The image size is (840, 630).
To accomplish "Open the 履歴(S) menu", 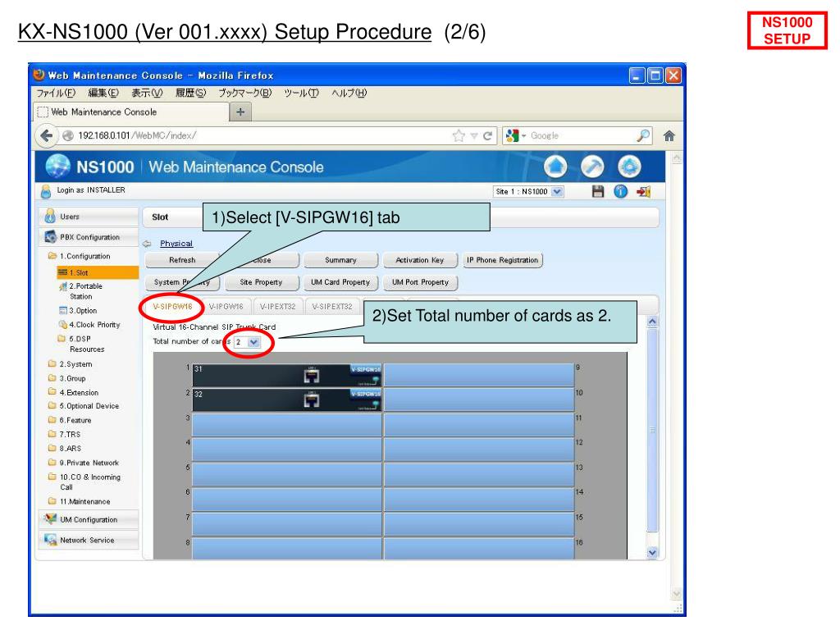I will tap(190, 94).
